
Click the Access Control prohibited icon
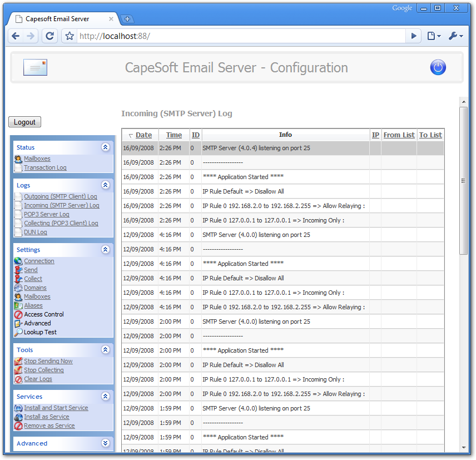(18, 314)
